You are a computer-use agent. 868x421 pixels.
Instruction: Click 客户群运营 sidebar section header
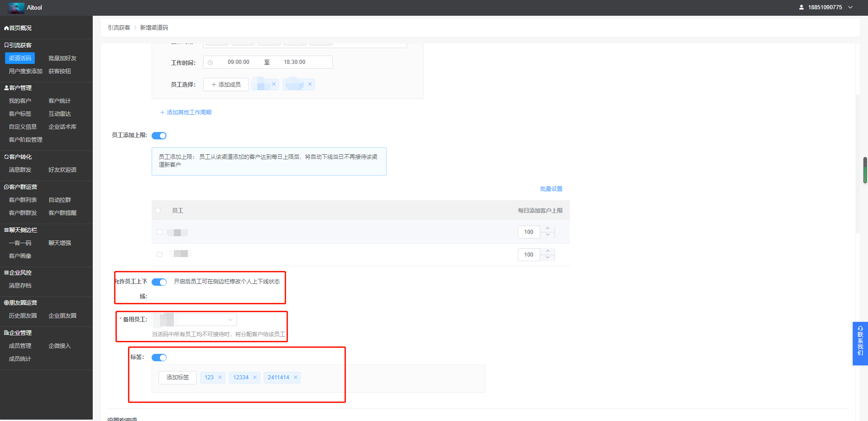click(x=21, y=187)
